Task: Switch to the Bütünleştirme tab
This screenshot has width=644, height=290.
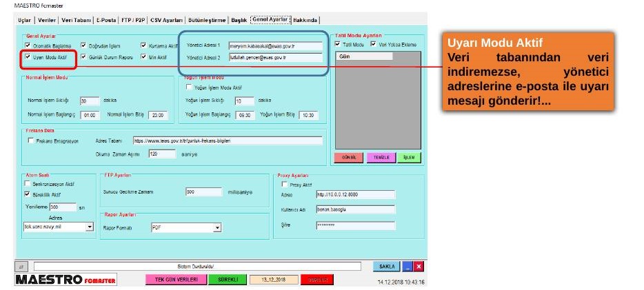Action: pyautogui.click(x=207, y=20)
